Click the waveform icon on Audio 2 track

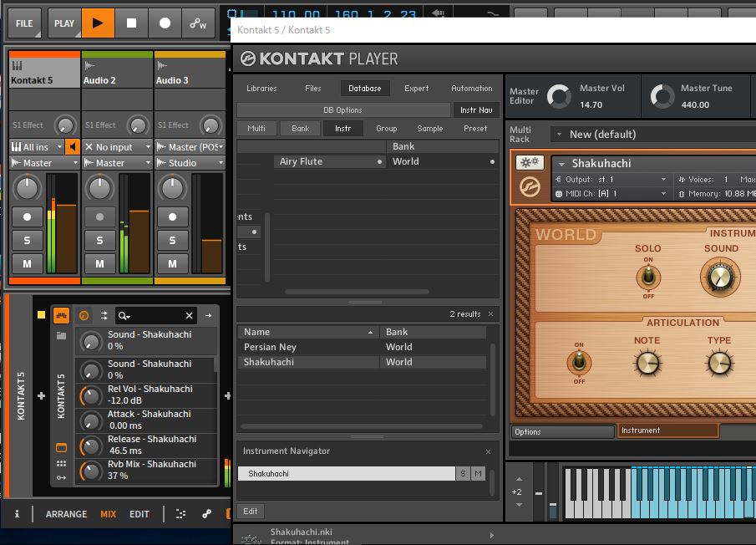(89, 65)
